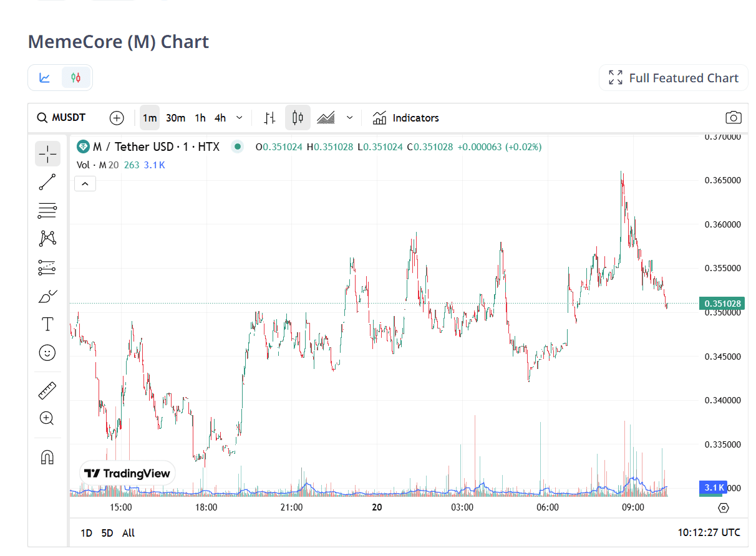Switch to candlestick chart view toggle
This screenshot has width=756, height=556.
point(76,78)
